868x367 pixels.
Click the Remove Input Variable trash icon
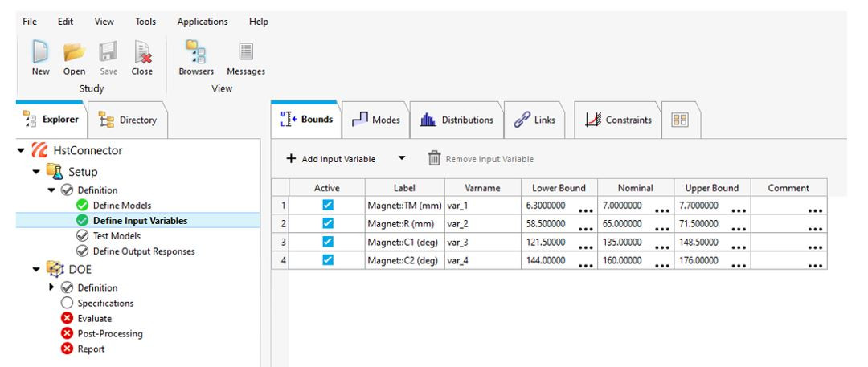coord(434,159)
